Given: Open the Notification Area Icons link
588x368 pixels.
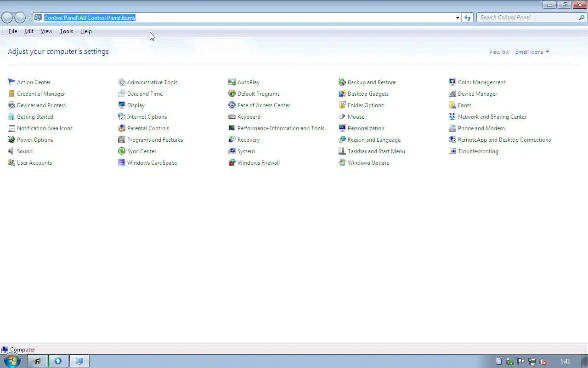Looking at the screenshot, I should [45, 128].
